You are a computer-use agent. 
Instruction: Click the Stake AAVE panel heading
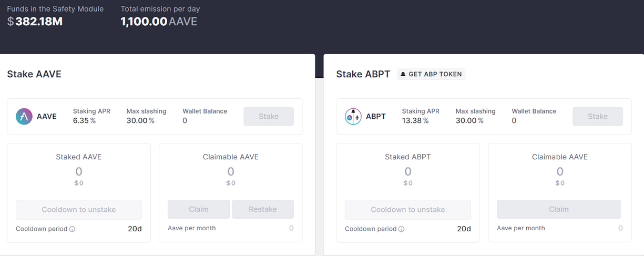tap(34, 74)
